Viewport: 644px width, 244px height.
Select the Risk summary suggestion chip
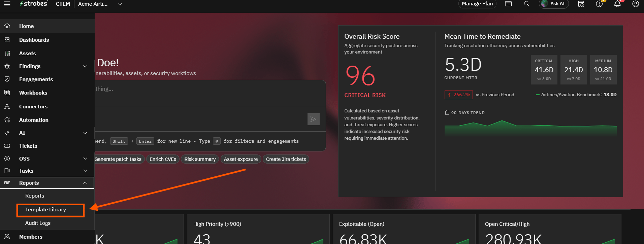(x=200, y=159)
